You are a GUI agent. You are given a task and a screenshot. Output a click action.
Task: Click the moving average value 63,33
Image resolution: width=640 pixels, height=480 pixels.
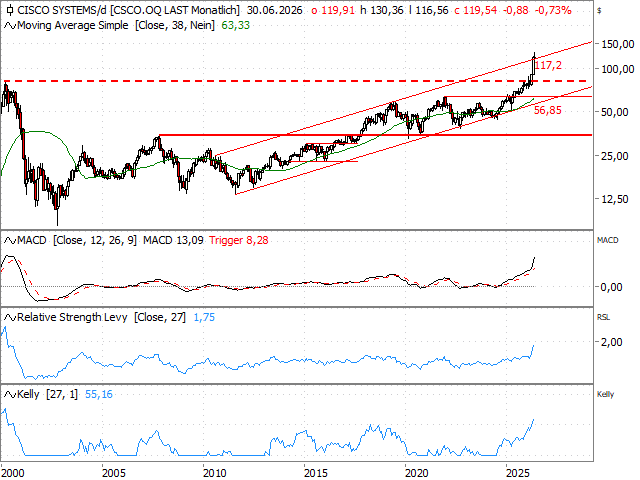pos(236,26)
